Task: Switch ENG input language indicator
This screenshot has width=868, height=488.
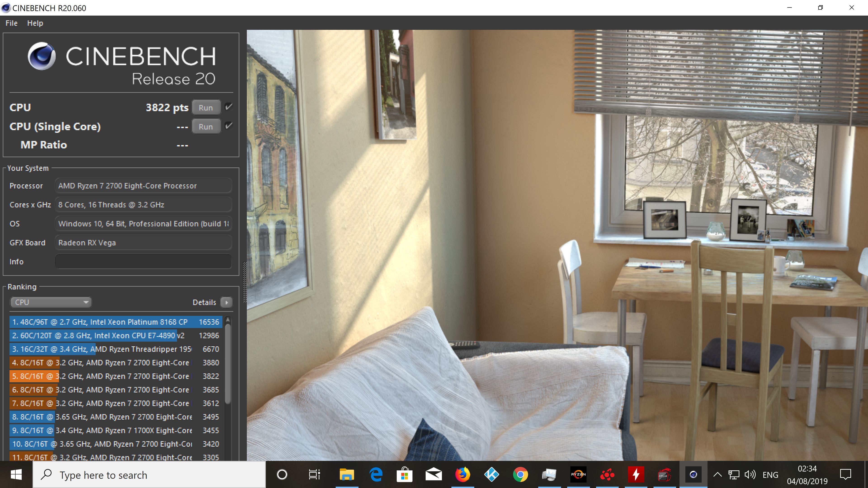Action: coord(770,475)
